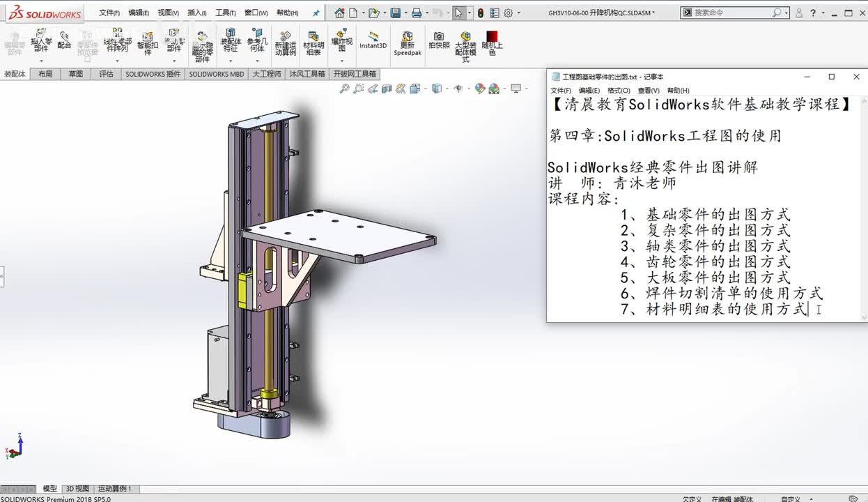Click the SolidWorks user login icon
868x502 pixels.
[x=799, y=13]
